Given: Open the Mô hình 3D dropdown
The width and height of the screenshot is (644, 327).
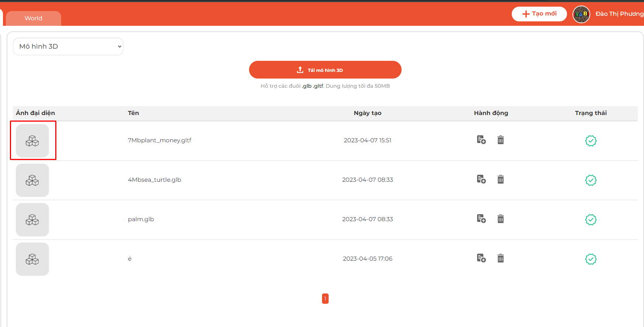Looking at the screenshot, I should coord(68,46).
